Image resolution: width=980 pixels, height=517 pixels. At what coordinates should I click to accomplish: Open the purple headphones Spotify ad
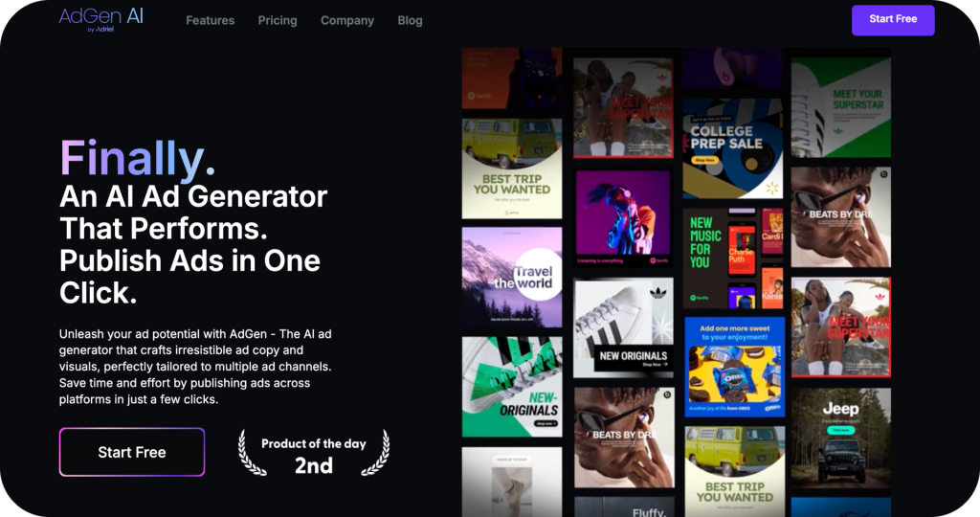623,217
